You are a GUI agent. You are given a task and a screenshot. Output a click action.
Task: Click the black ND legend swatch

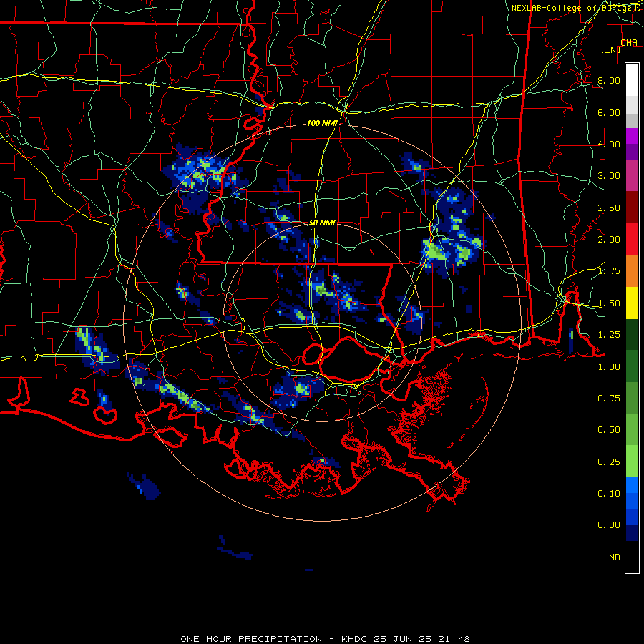[x=632, y=557]
